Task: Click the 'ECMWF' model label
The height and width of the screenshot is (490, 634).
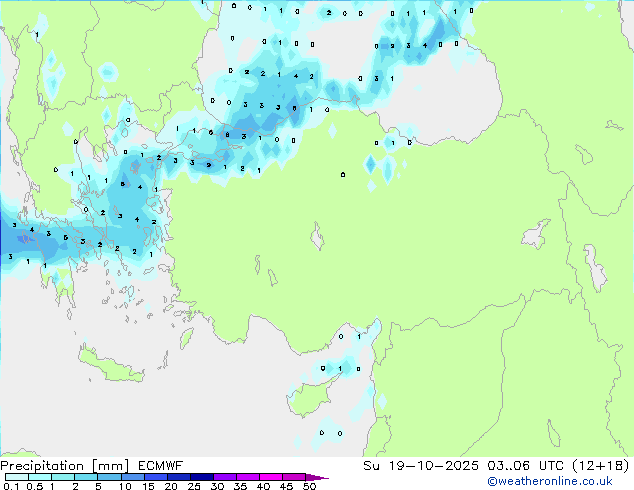Action: (161, 466)
